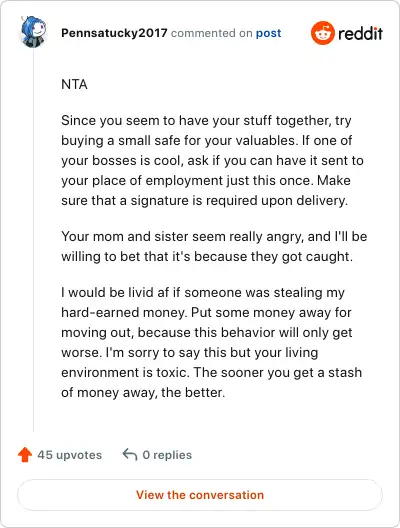The height and width of the screenshot is (528, 400).
Task: Click the line "environment is toxic. The sooner"
Action: [211, 372]
